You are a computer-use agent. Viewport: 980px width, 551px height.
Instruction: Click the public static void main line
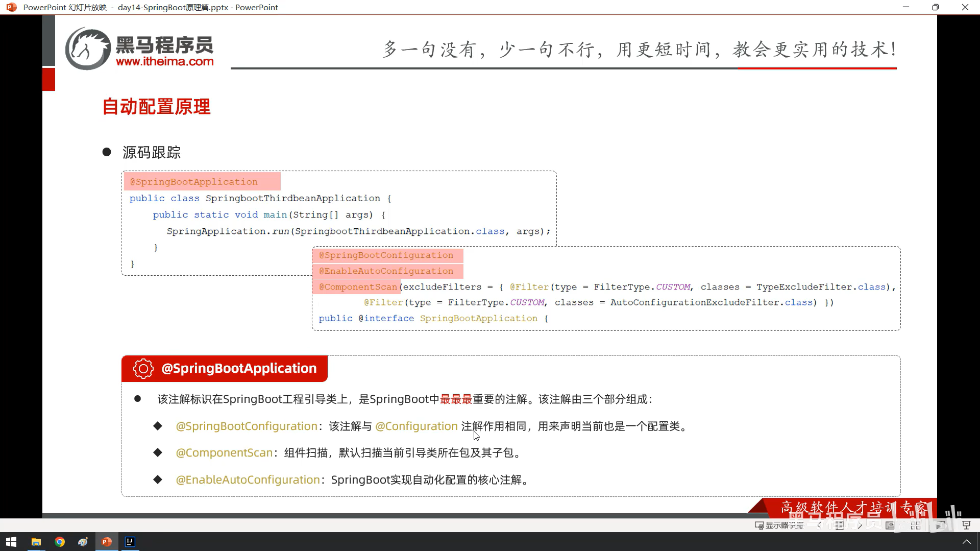[x=269, y=215]
